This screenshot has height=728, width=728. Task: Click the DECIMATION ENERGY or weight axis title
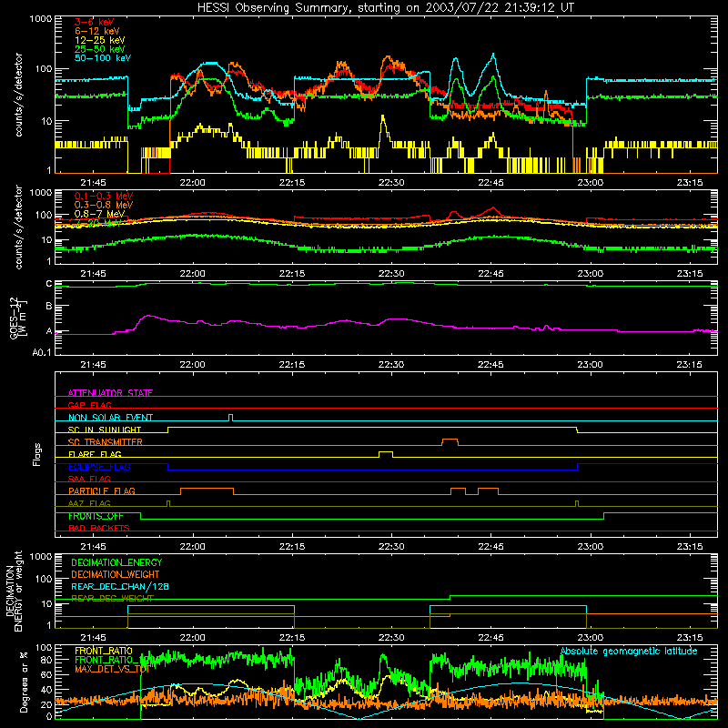[14, 591]
